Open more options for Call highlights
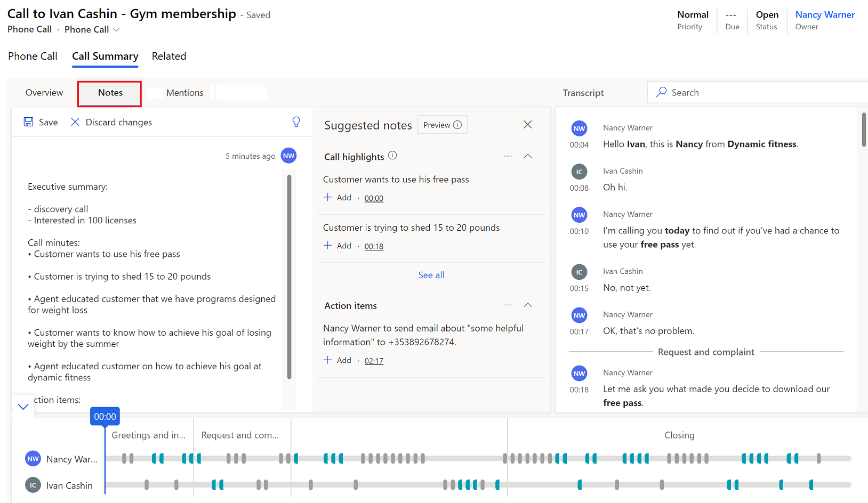This screenshot has height=503, width=868. click(508, 156)
